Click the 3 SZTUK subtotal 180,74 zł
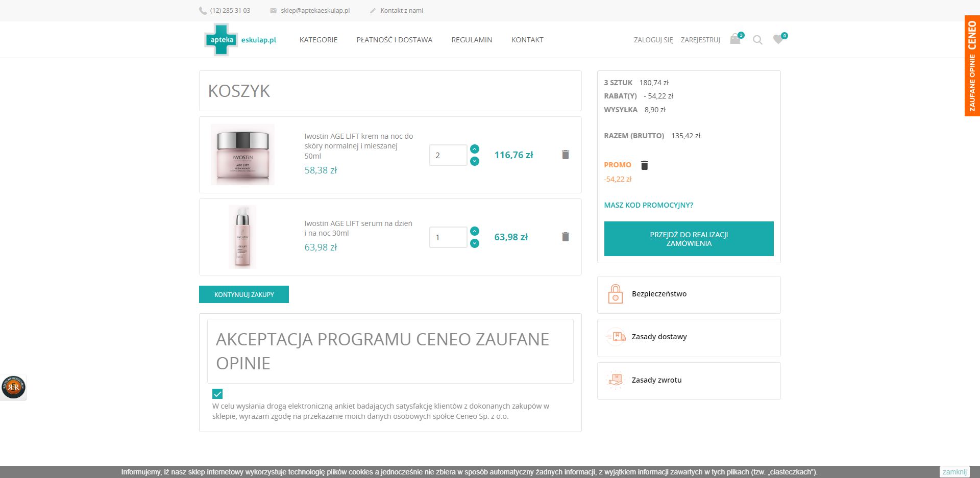 point(654,83)
